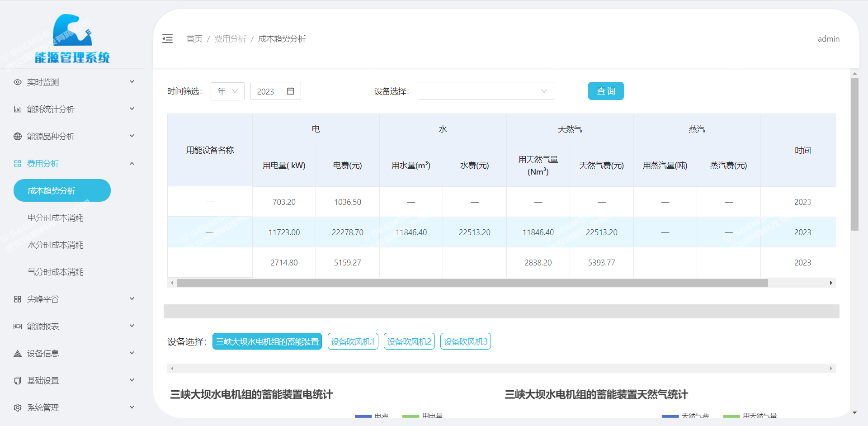Image resolution: width=868 pixels, height=426 pixels.
Task: Click the cell value 703.20
Action: (x=284, y=202)
